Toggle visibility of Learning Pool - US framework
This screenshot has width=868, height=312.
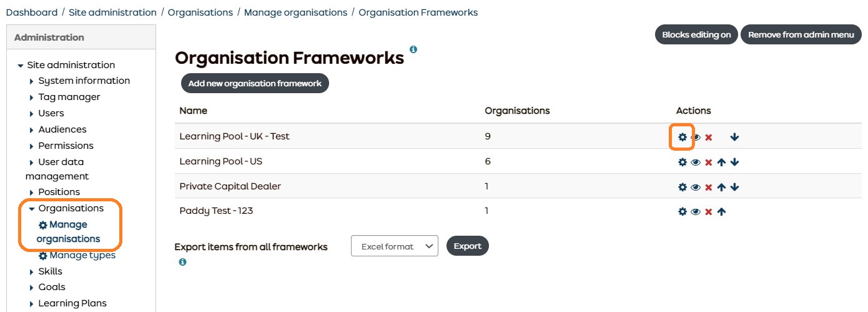pyautogui.click(x=696, y=162)
